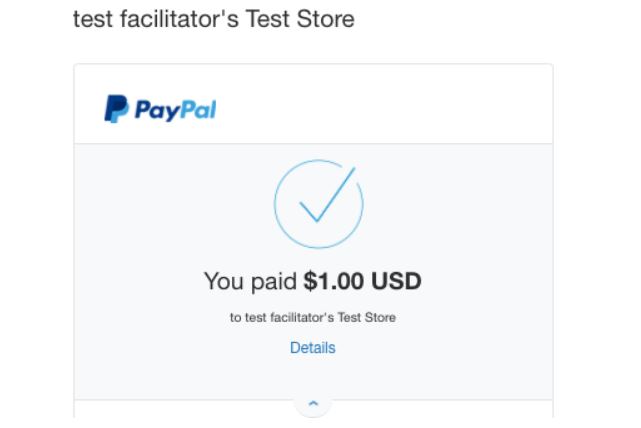This screenshot has width=641, height=428.
Task: Open the Details link
Action: pyautogui.click(x=313, y=348)
